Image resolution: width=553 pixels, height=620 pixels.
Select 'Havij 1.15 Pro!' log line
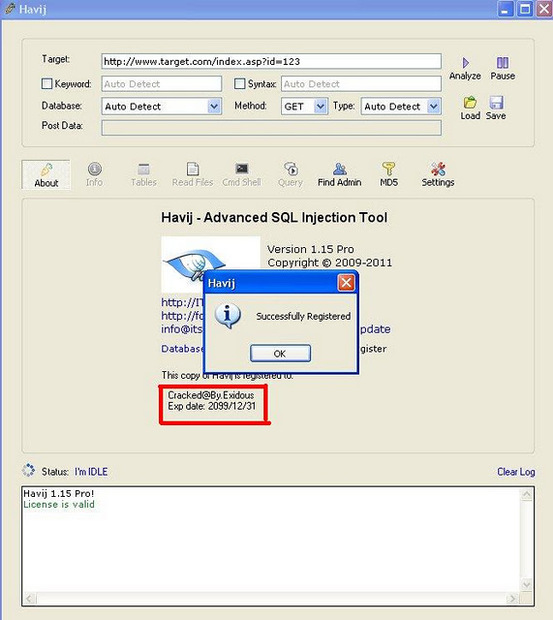coord(59,493)
